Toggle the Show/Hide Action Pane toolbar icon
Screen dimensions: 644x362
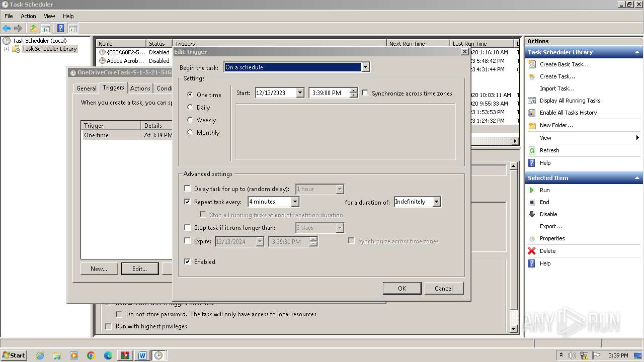click(72, 29)
